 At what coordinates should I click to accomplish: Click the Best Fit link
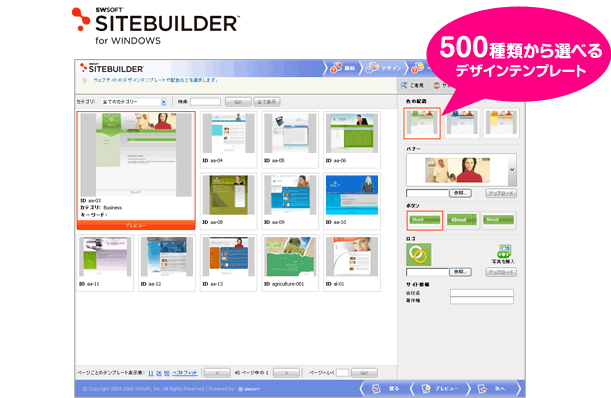coord(185,373)
